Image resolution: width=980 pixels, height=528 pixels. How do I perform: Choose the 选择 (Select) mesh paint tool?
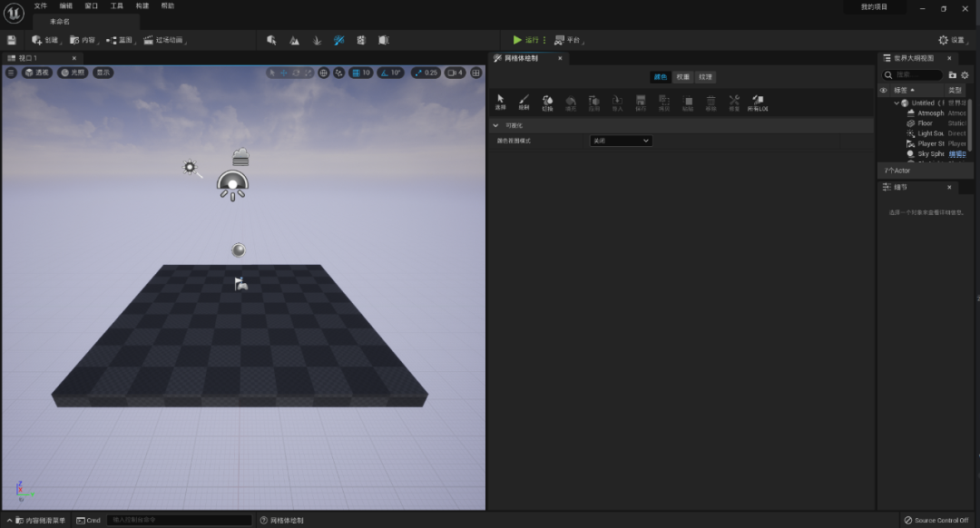tap(500, 103)
